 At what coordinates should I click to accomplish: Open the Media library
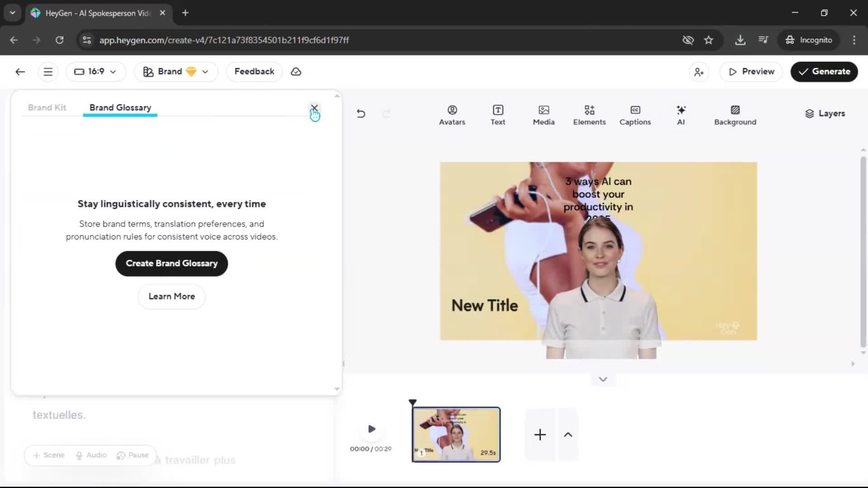(x=543, y=115)
